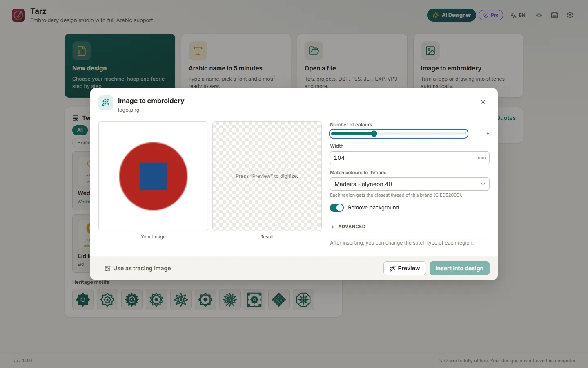Select the diamond lattice heritage motif
This screenshot has width=588, height=368.
pos(279,300)
